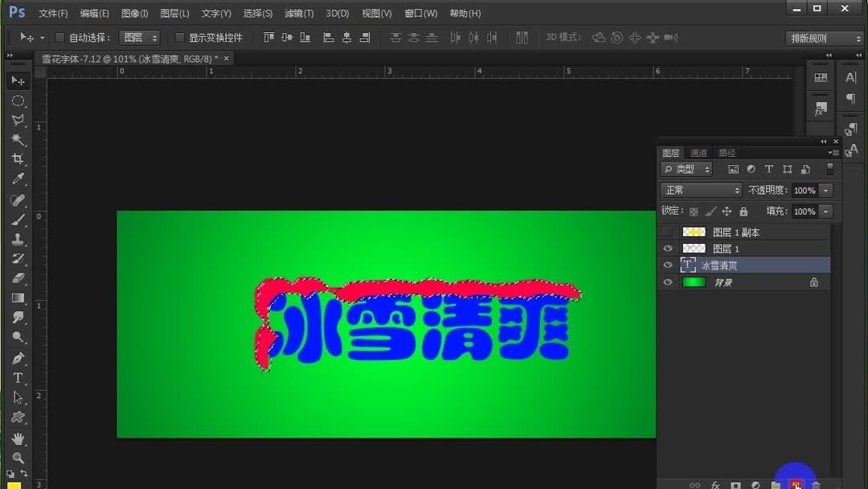The height and width of the screenshot is (489, 868).
Task: Hide the 图层 1 layer
Action: (667, 248)
